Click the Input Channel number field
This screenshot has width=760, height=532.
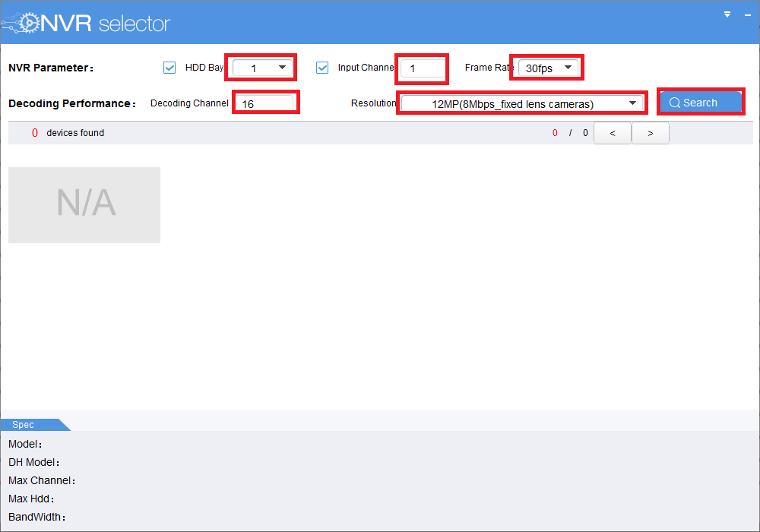tap(423, 68)
